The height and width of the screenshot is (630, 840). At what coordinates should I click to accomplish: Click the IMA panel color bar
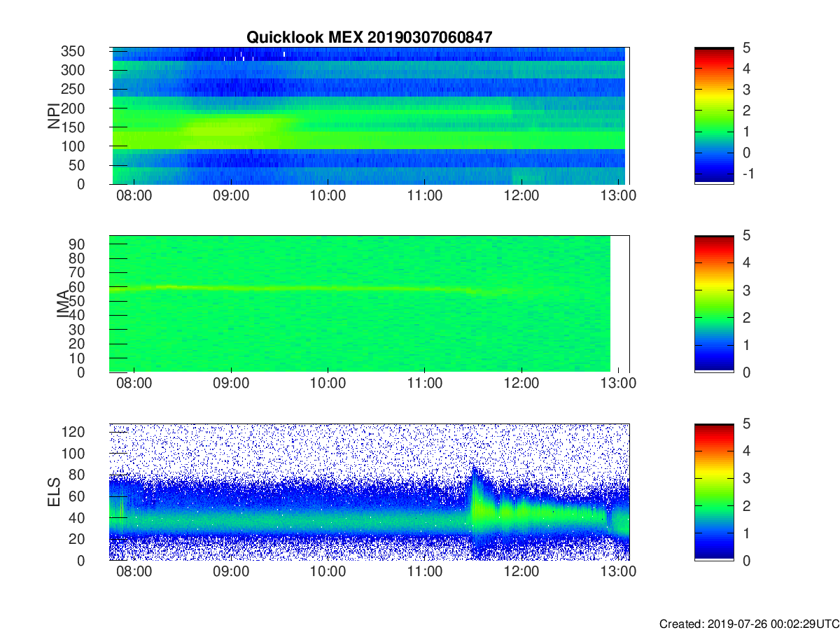(x=714, y=304)
